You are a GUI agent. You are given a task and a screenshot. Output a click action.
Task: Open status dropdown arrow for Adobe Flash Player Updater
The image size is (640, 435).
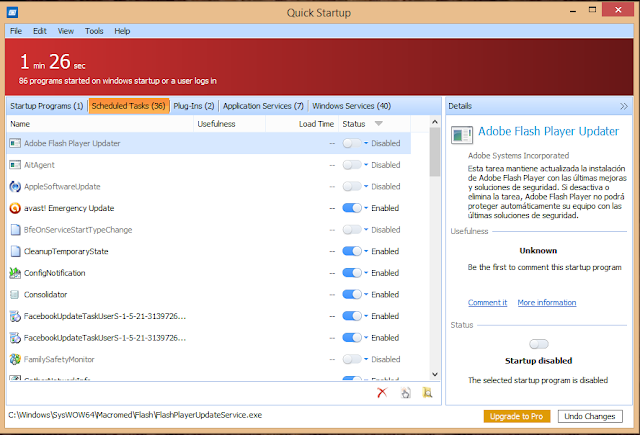click(x=366, y=143)
